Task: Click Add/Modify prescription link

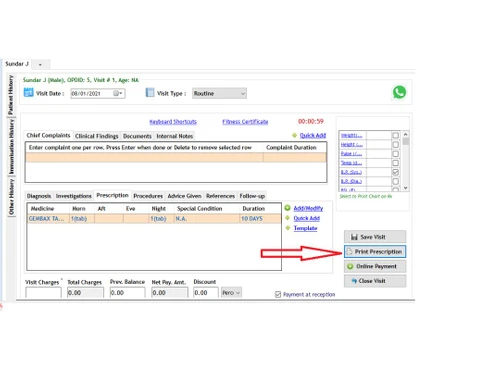Action: [308, 208]
